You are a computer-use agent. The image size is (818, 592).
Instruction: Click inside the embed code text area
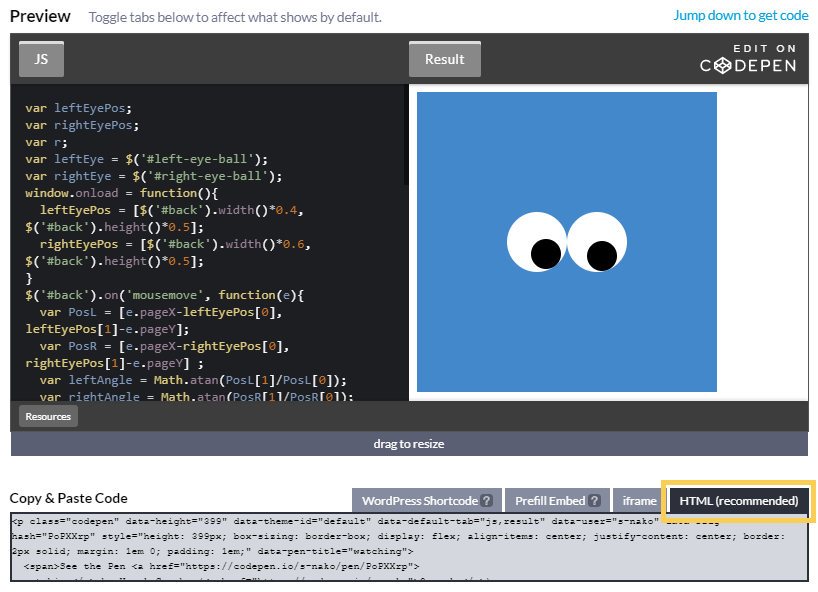click(409, 547)
